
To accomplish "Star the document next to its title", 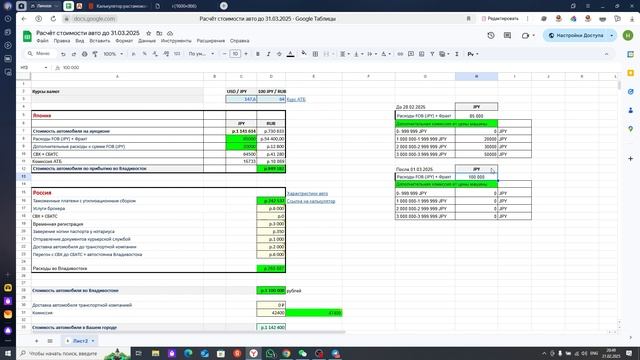I will click(149, 33).
